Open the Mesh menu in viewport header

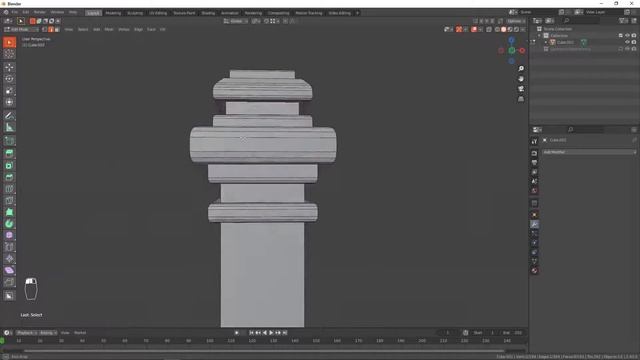coord(109,29)
